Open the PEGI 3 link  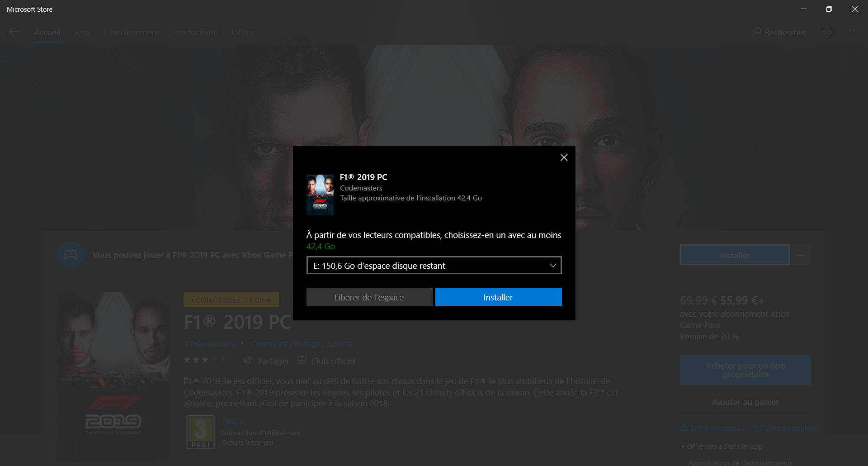[232, 422]
